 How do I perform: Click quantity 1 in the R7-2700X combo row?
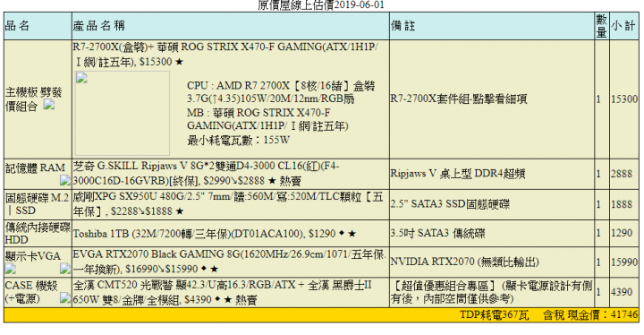598,99
